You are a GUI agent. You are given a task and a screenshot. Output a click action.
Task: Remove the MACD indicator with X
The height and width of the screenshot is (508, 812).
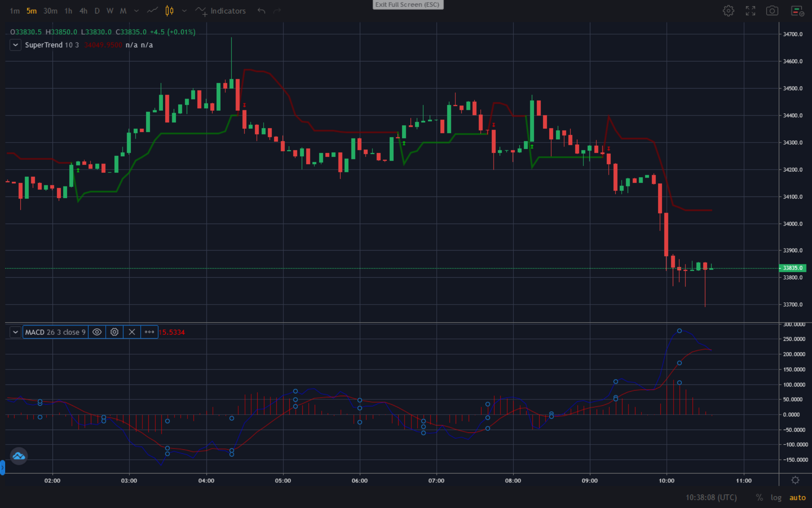point(132,332)
